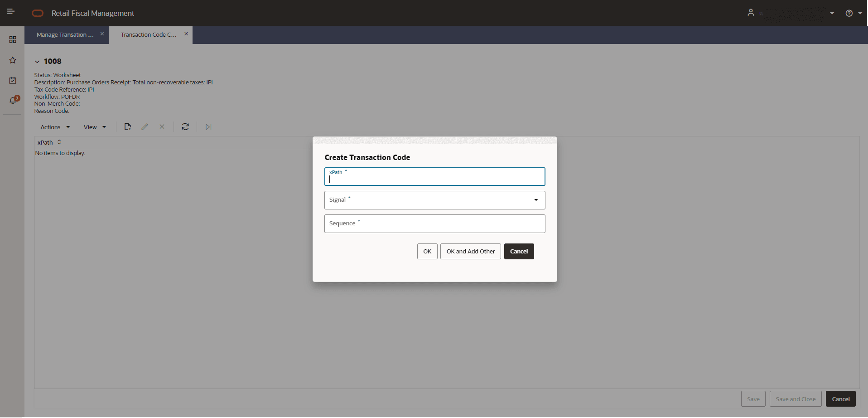Viewport: 868px width, 418px height.
Task: Collapse the 1008 section chevron
Action: (x=37, y=62)
